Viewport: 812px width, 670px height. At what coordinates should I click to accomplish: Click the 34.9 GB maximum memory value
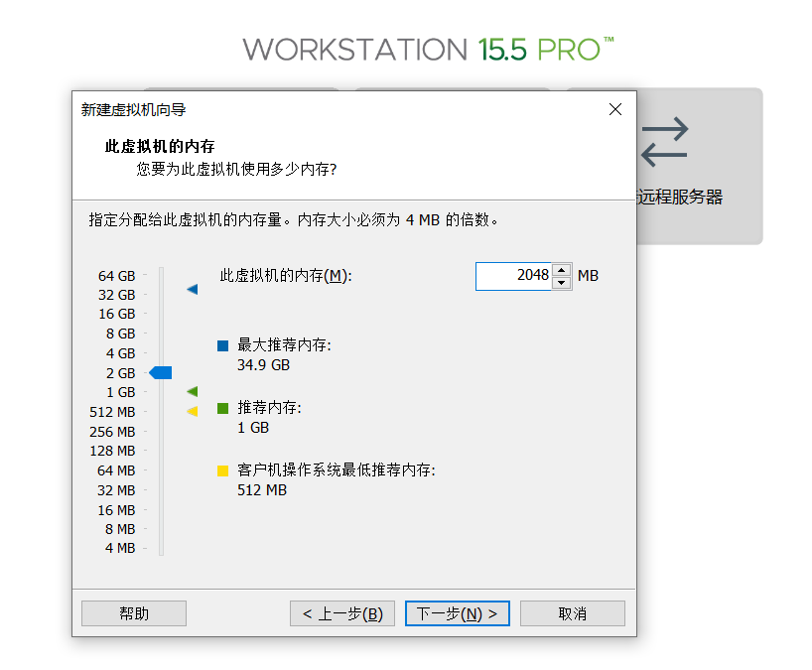click(x=264, y=365)
